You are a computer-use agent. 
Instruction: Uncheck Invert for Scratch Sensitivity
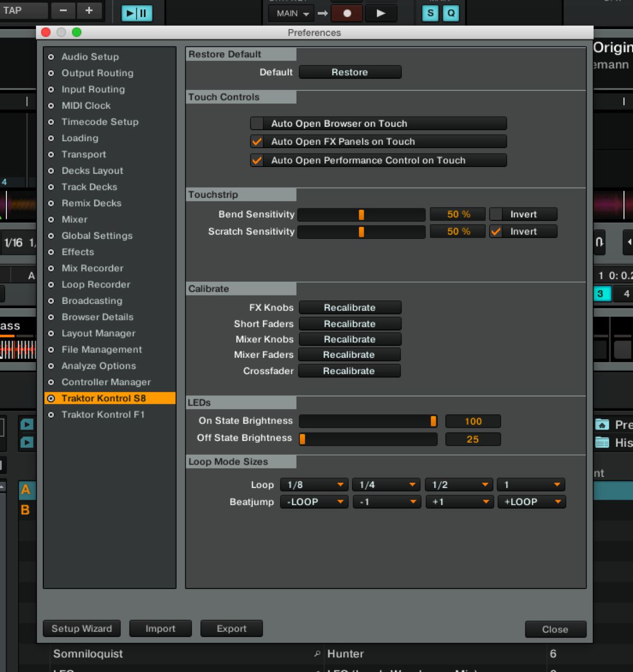pyautogui.click(x=496, y=232)
